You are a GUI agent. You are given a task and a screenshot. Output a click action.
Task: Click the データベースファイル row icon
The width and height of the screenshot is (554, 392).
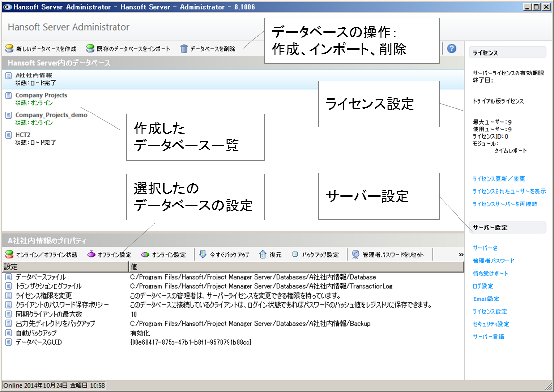[x=9, y=277]
